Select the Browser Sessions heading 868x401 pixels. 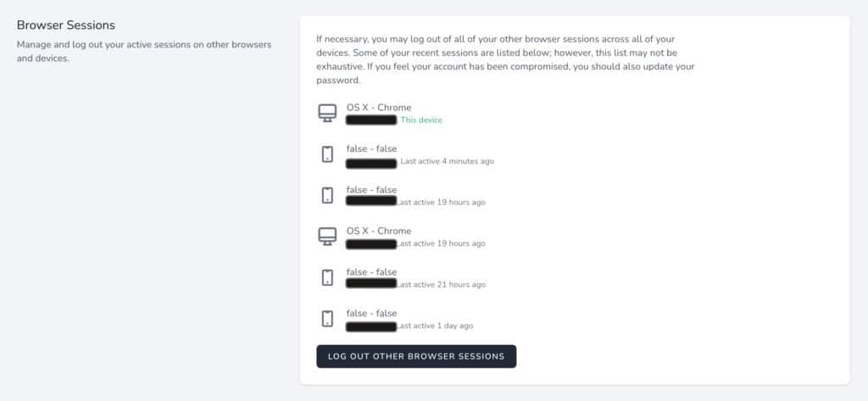tap(66, 25)
